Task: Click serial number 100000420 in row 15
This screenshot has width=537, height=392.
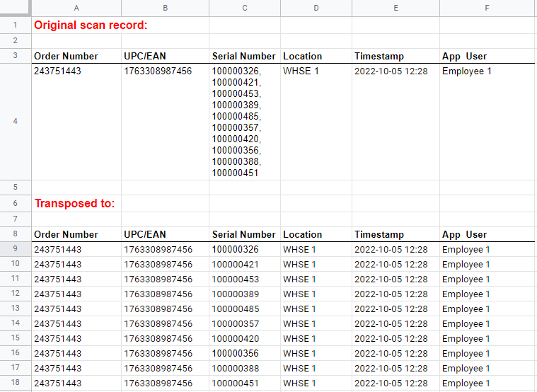Action: click(x=236, y=338)
